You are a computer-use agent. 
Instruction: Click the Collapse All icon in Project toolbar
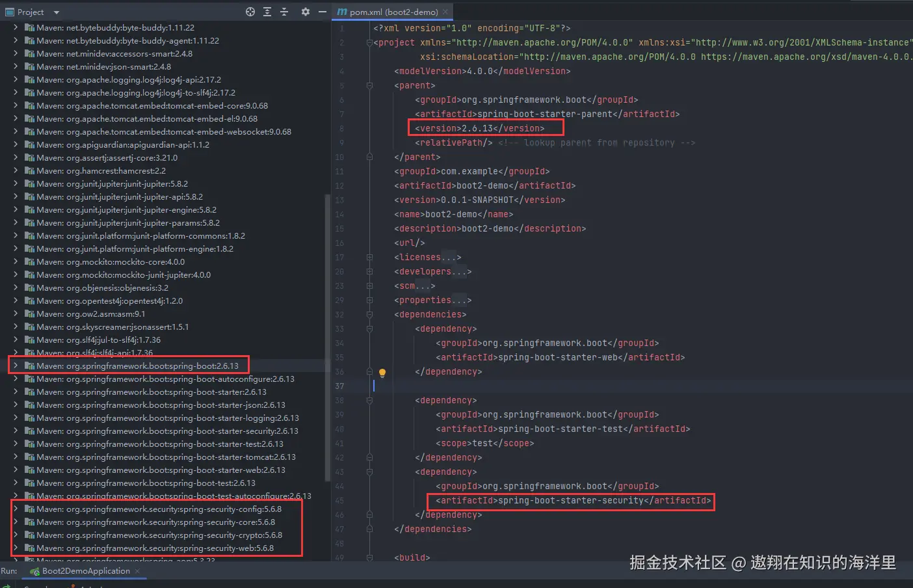point(284,12)
